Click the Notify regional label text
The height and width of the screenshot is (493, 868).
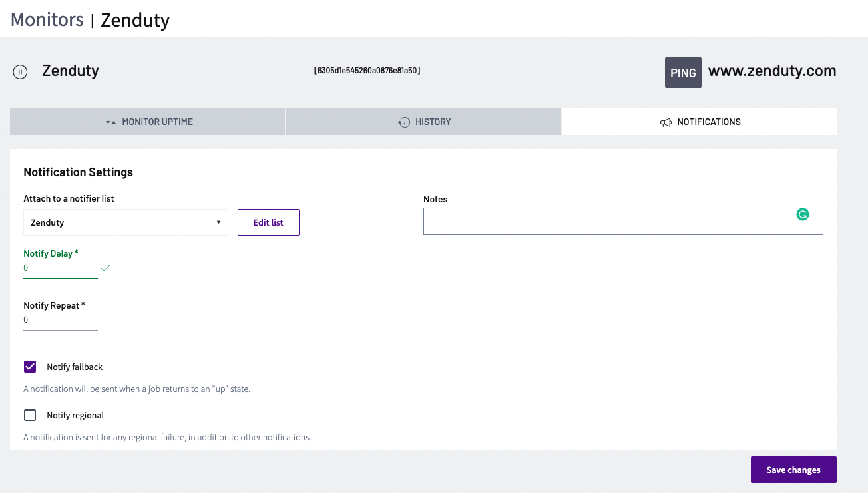(75, 415)
